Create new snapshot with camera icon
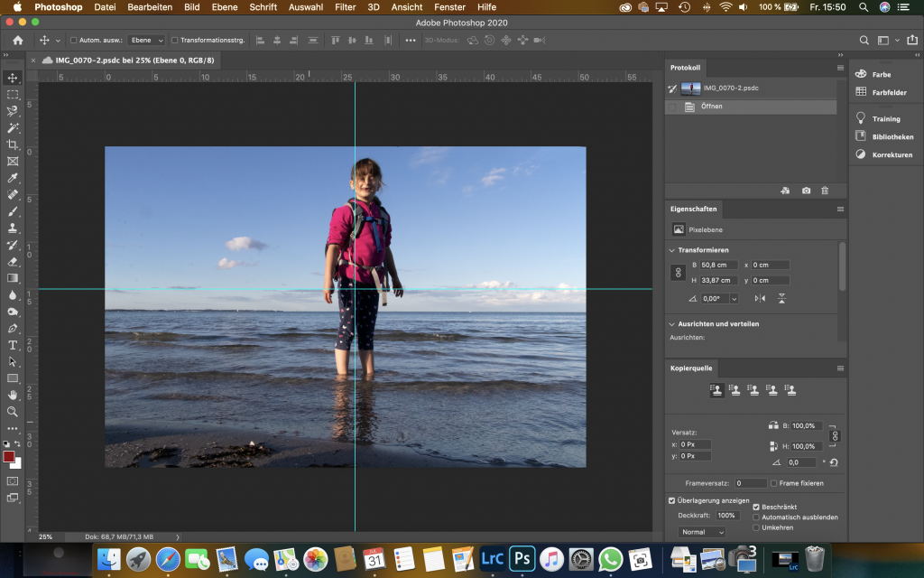 coord(806,191)
